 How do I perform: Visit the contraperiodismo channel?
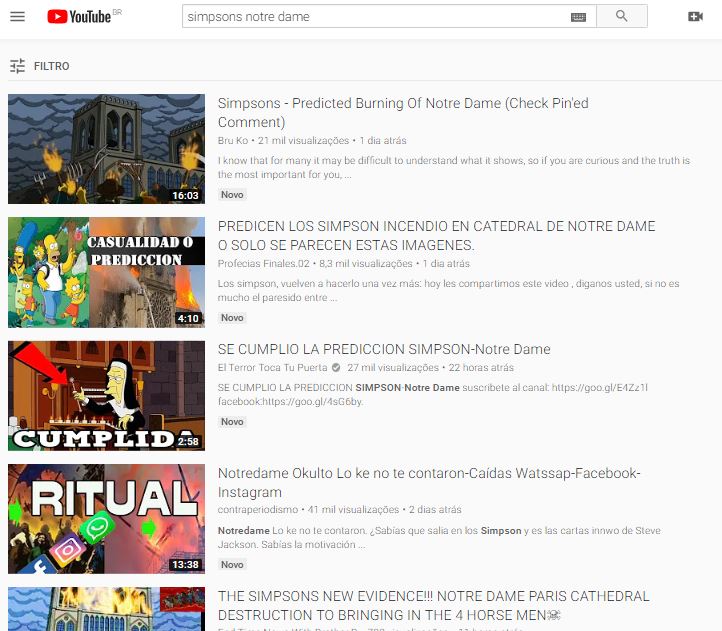pyautogui.click(x=258, y=509)
